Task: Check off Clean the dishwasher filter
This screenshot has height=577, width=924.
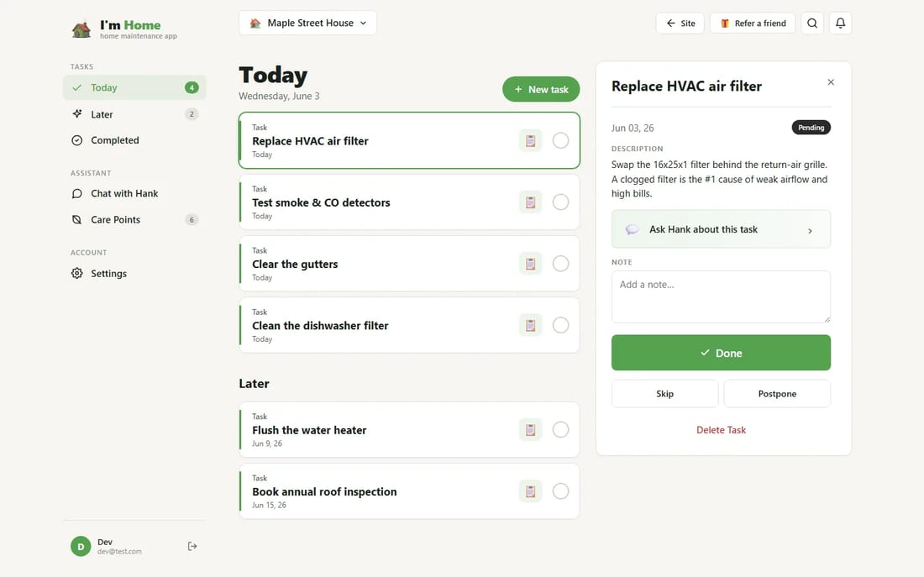Action: click(560, 325)
